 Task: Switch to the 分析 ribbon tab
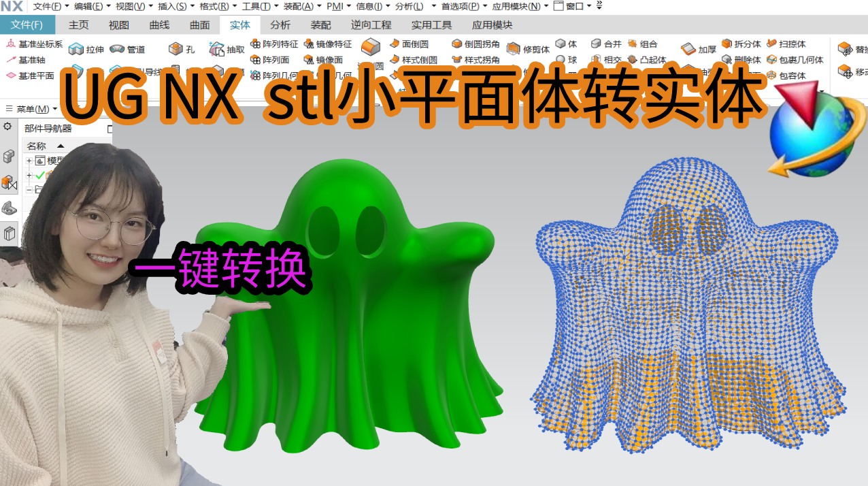tap(280, 25)
